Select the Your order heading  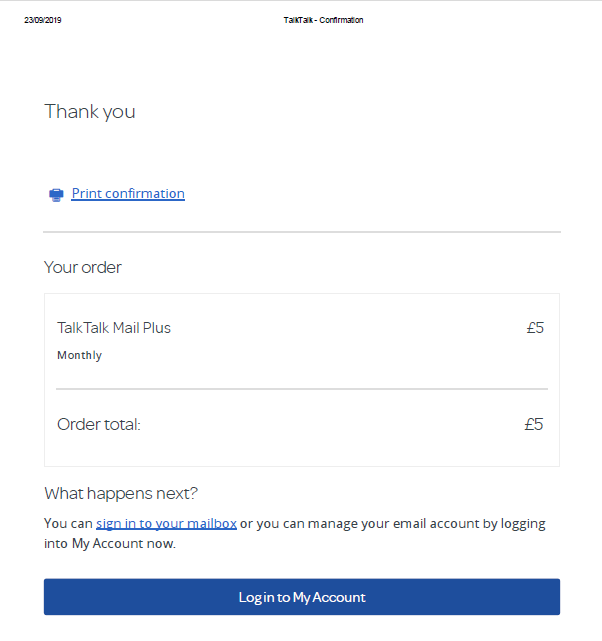(x=83, y=267)
